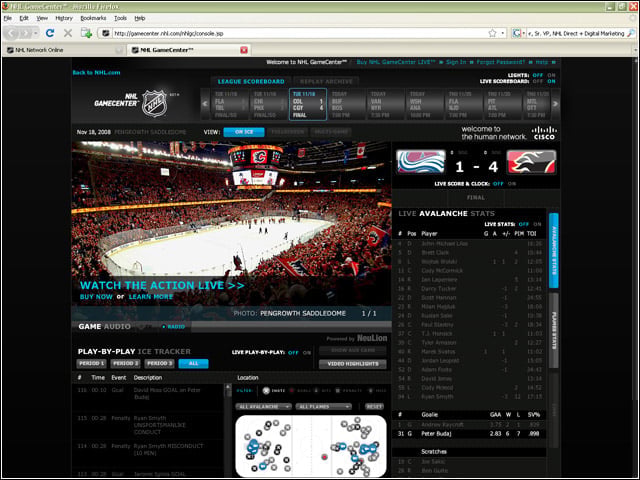The width and height of the screenshot is (640, 480).
Task: Set Live Scoreboard to ON
Action: [x=551, y=81]
